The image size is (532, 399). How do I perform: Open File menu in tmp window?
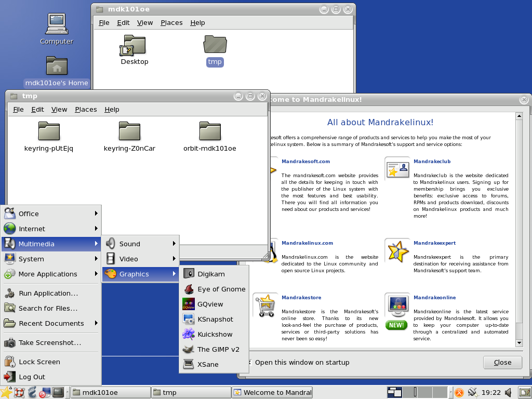point(18,110)
